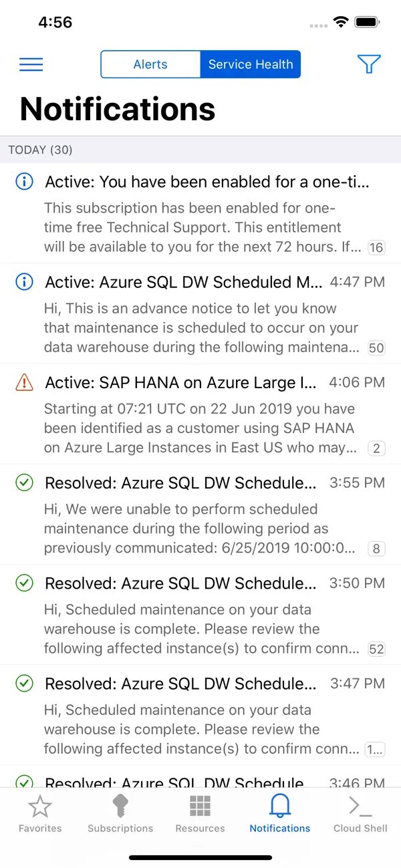
Task: Tap warning icon on SAP HANA notification
Action: [24, 382]
